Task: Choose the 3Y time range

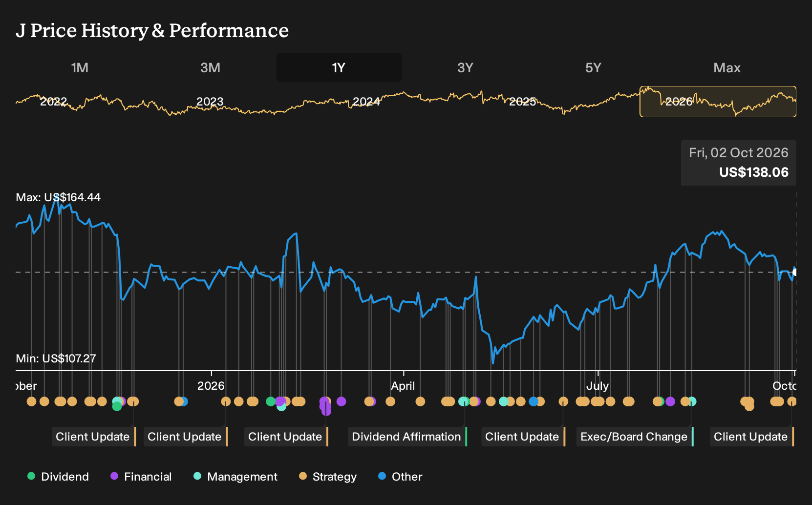Action: [x=465, y=67]
